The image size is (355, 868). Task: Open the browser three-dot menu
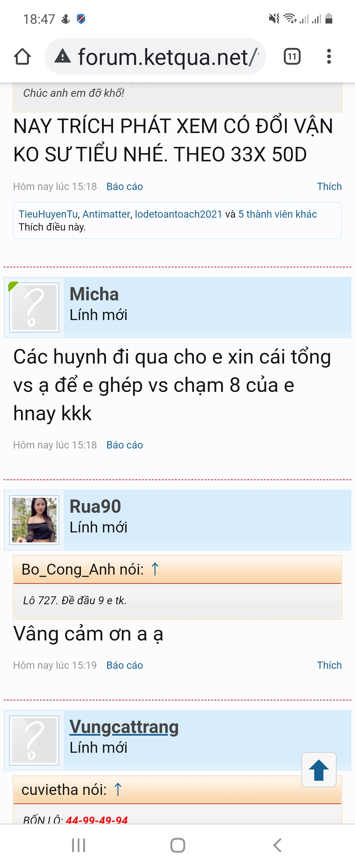329,56
